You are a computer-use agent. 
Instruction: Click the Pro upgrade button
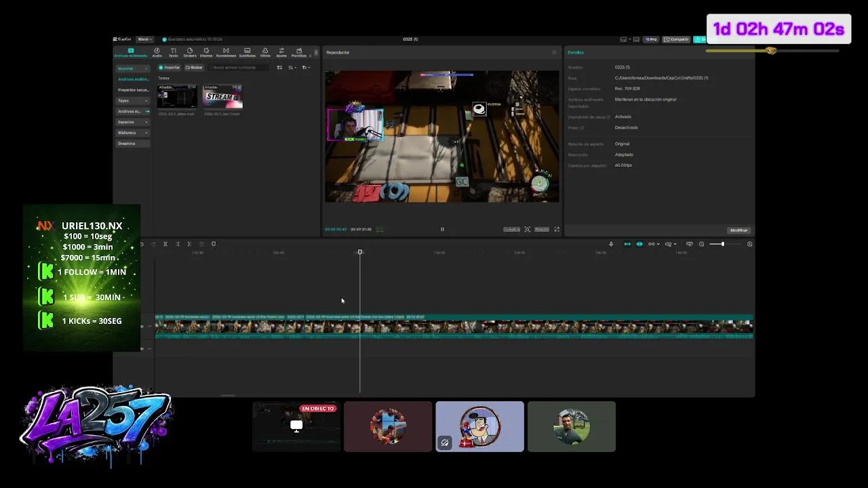(x=650, y=39)
